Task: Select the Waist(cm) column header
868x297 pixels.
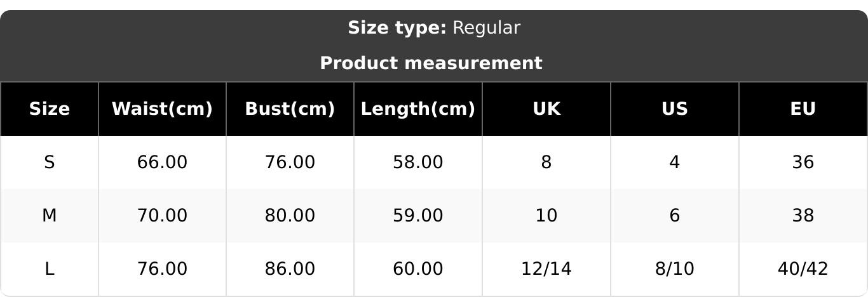Action: 162,109
